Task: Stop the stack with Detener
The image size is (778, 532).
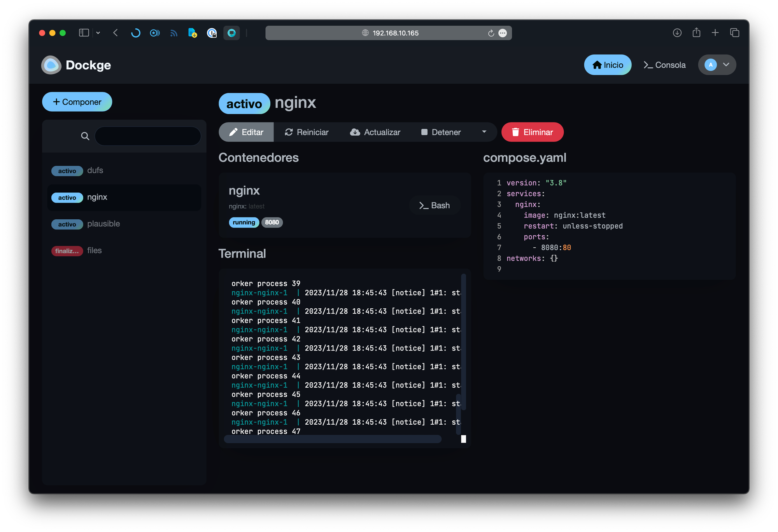Action: (x=441, y=132)
